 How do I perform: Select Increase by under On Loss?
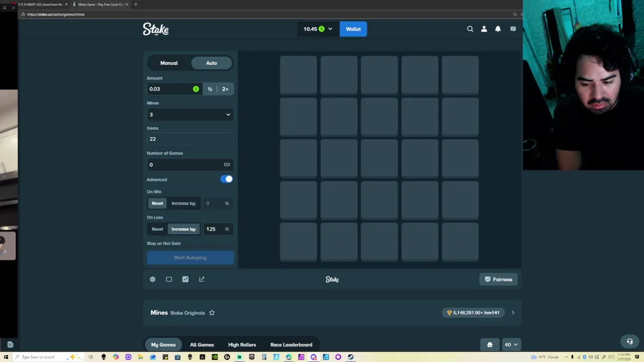[184, 229]
